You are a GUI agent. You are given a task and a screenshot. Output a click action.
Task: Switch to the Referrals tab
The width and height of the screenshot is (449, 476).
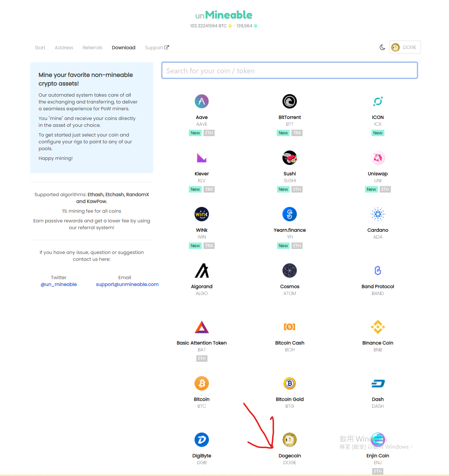click(92, 47)
